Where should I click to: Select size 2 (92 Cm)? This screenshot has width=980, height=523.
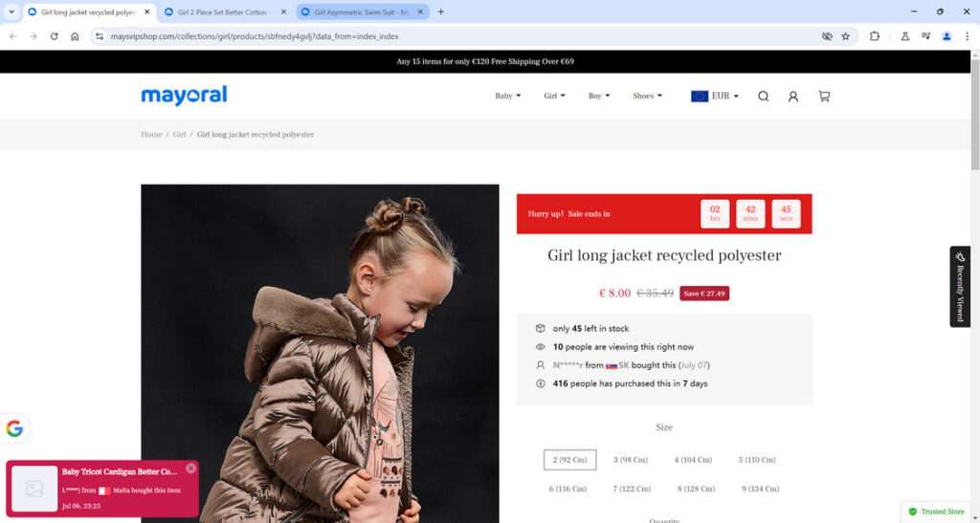pyautogui.click(x=570, y=460)
